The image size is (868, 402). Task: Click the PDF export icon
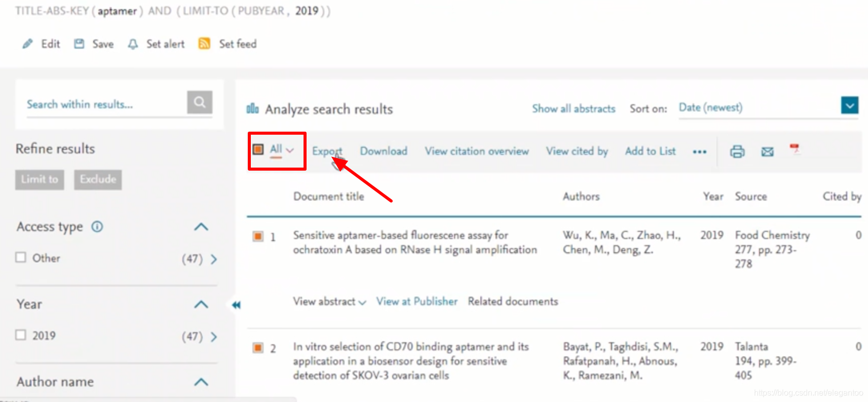click(x=795, y=149)
